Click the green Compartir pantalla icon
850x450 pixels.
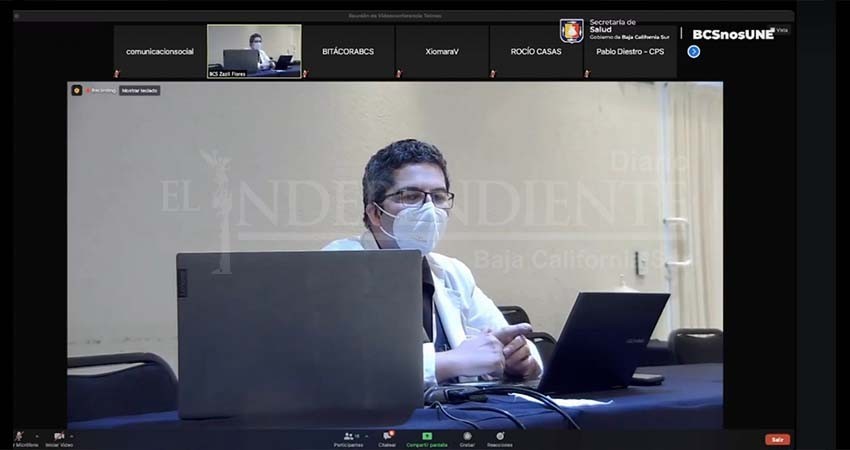(x=427, y=437)
